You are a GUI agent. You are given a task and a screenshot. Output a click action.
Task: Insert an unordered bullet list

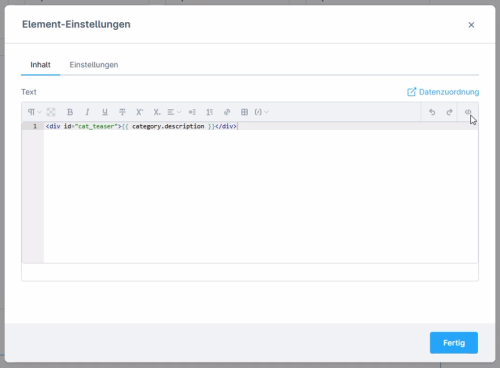tap(192, 112)
